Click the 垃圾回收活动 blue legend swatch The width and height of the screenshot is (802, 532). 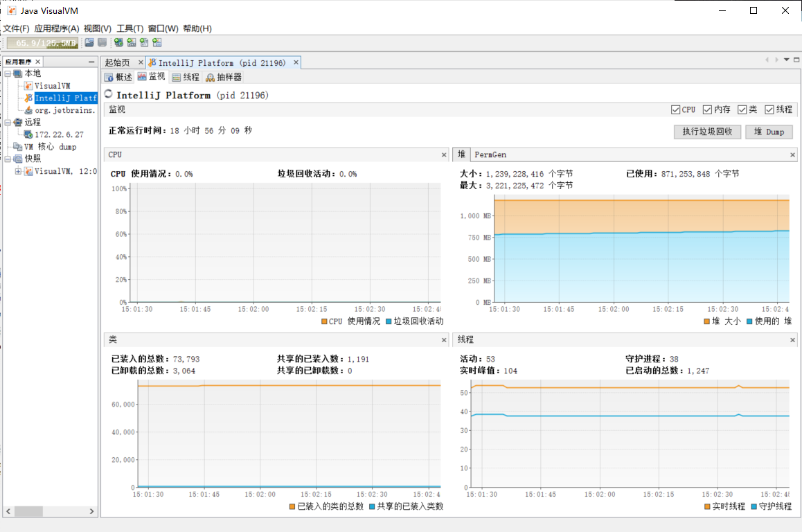pos(389,321)
